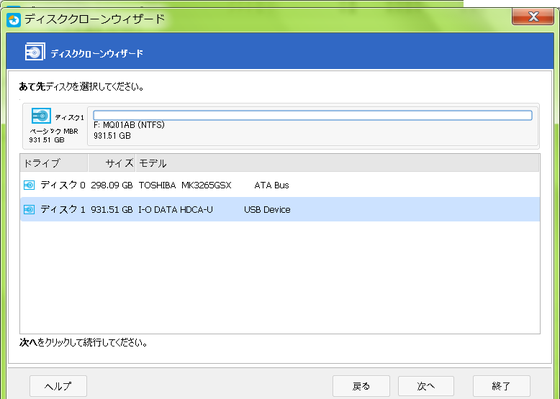Click the app icon in title bar

click(14, 20)
